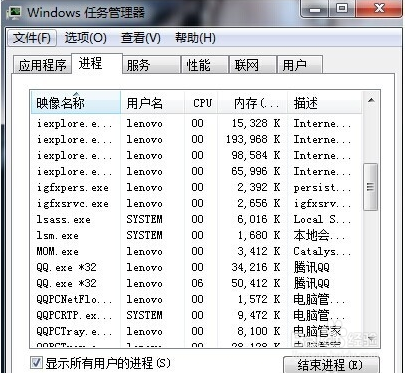Sort by 映像名称 column header
Viewport: 408px width, 373px height.
click(x=75, y=103)
